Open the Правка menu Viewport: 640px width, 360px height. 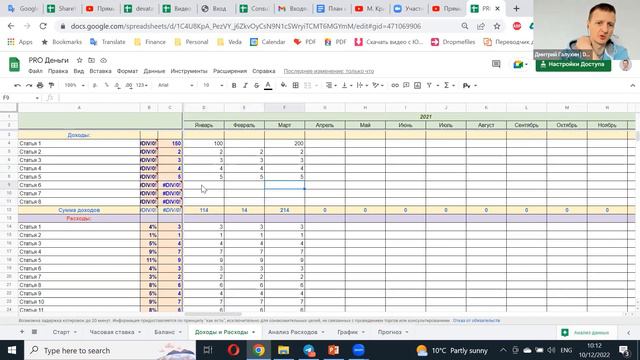[x=58, y=71]
